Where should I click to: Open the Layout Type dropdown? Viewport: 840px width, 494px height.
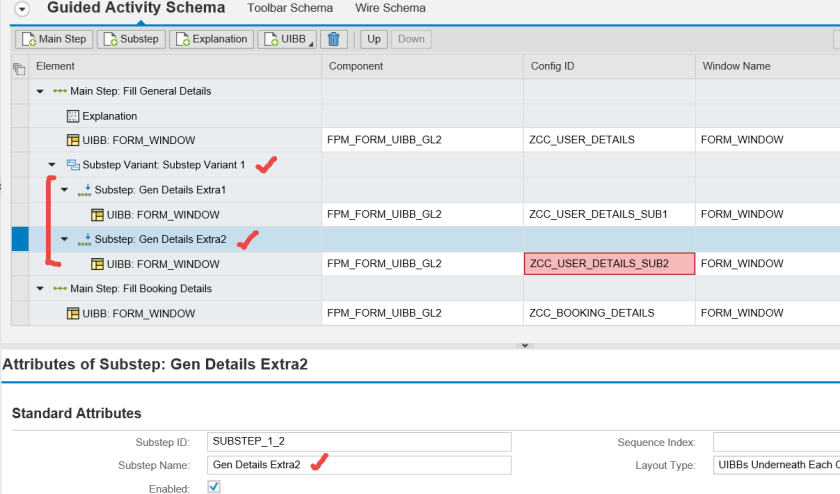(x=776, y=465)
